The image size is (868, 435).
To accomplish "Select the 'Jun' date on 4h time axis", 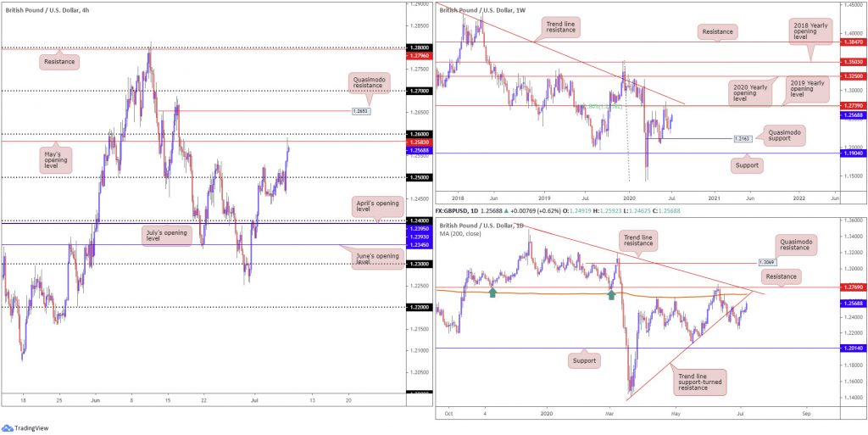I will click(95, 400).
